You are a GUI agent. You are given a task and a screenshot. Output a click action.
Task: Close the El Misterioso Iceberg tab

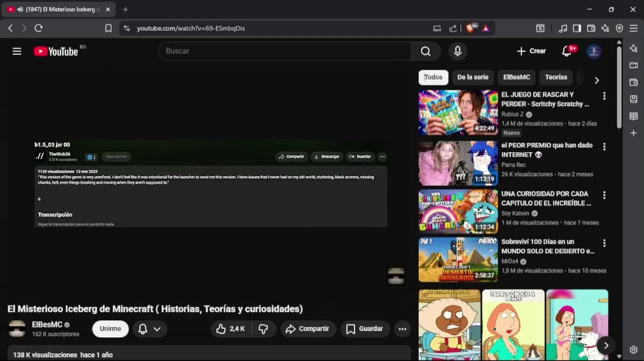click(108, 10)
